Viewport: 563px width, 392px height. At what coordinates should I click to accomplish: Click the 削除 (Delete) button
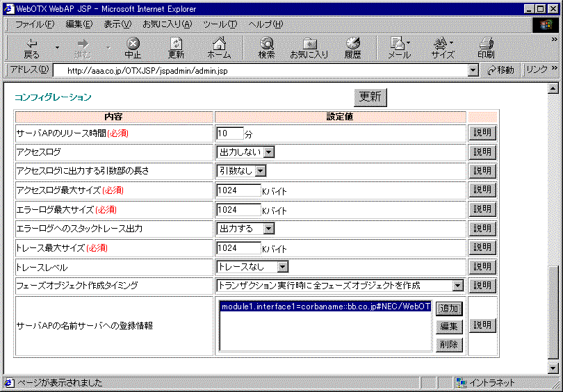[449, 345]
